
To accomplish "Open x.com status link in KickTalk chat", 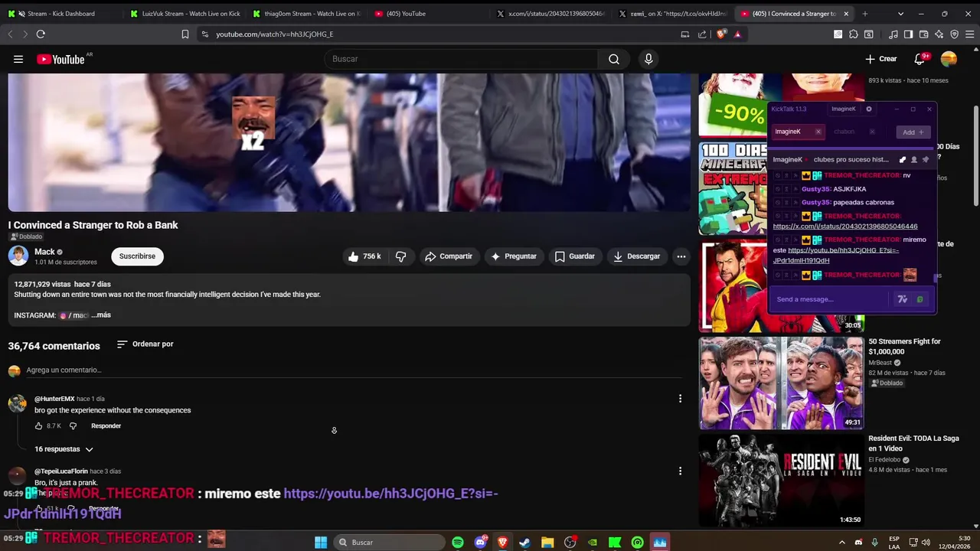I will point(845,227).
